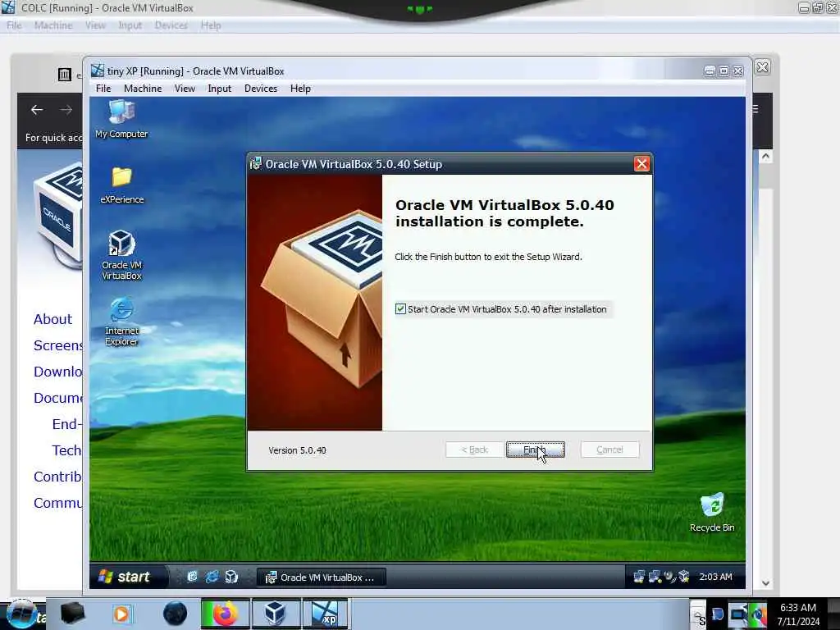Select the Internet Explorer desktop icon
Viewport: 840px width, 630px height.
pyautogui.click(x=121, y=322)
